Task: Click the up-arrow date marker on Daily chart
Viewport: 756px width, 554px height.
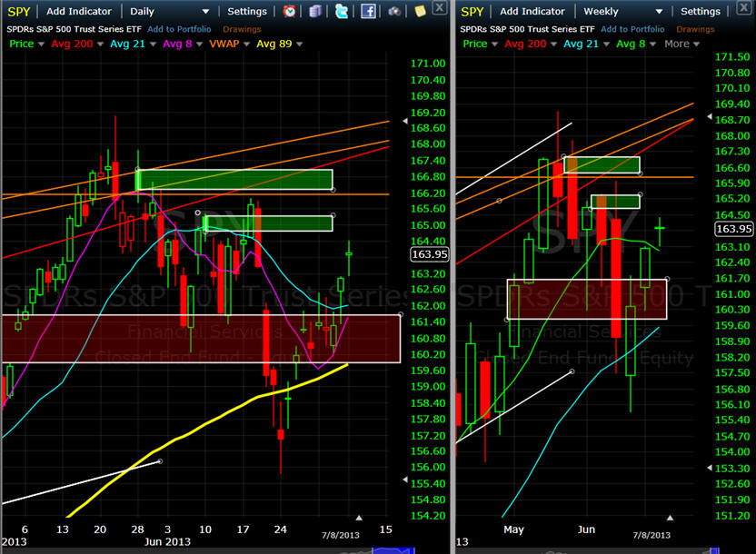Action: (359, 518)
